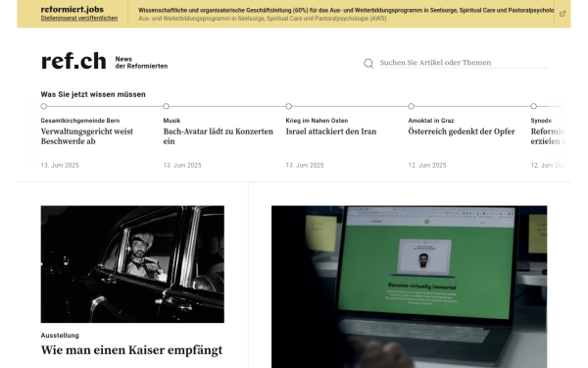
Task: Click the News der Reformierten tagline
Action: pos(141,63)
